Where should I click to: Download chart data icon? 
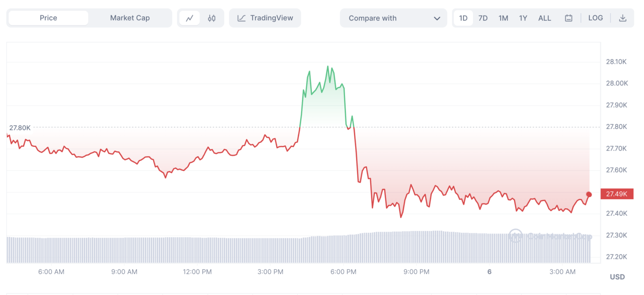tap(623, 18)
